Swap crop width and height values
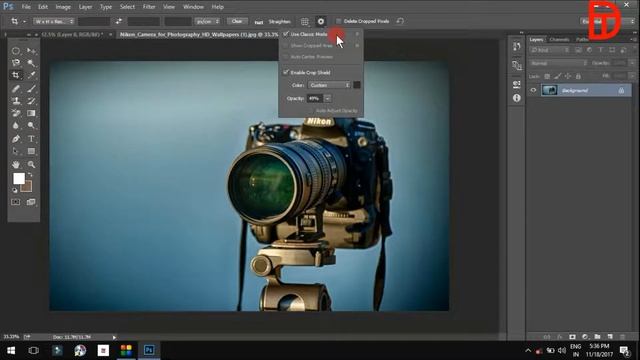This screenshot has width=640, height=360. pos(119,21)
